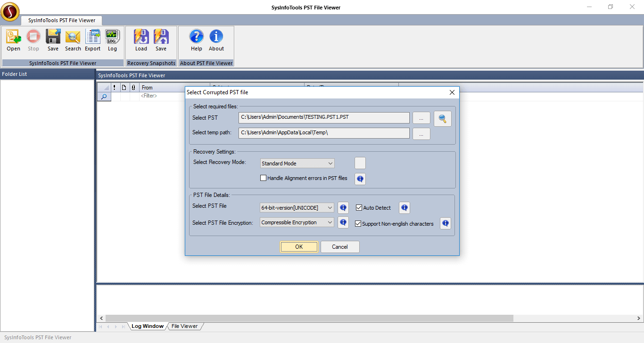This screenshot has height=343, width=644.
Task: Switch to the File Viewer tab
Action: tap(184, 326)
